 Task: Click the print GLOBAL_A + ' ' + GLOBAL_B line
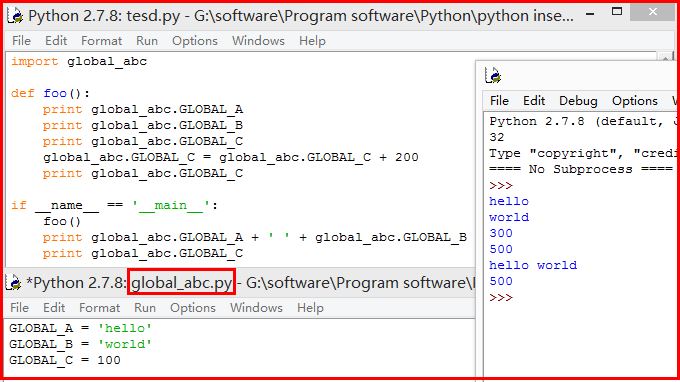tap(255, 237)
